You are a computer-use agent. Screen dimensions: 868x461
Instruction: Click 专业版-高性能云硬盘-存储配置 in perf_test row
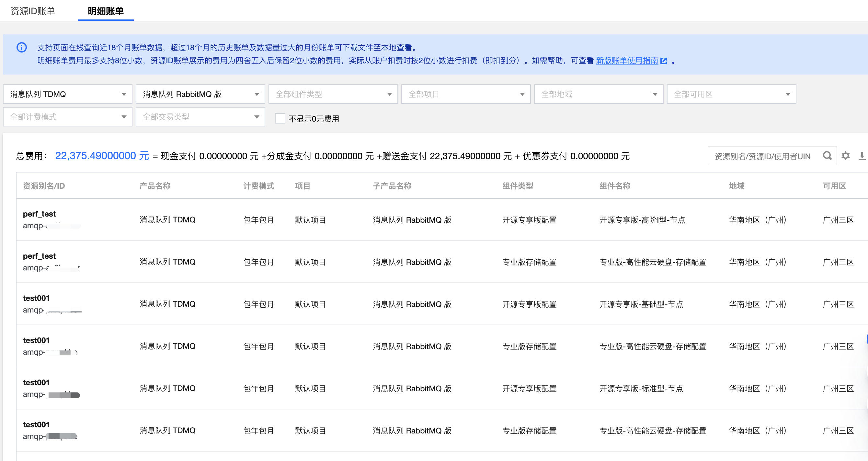[653, 262]
